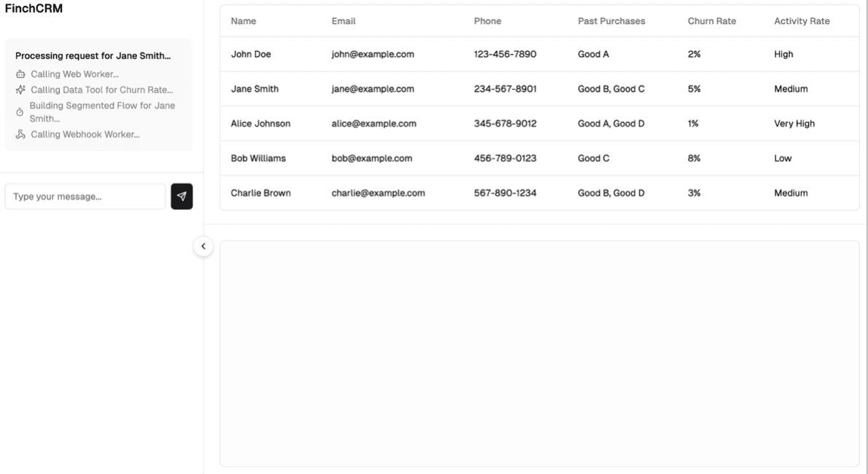The width and height of the screenshot is (868, 474).
Task: Select the Alice Johnson name cell
Action: [260, 123]
